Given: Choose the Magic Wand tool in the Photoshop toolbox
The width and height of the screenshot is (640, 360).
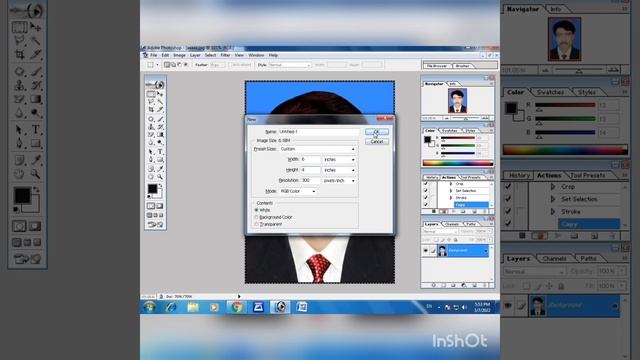Looking at the screenshot, I should pos(160,101).
